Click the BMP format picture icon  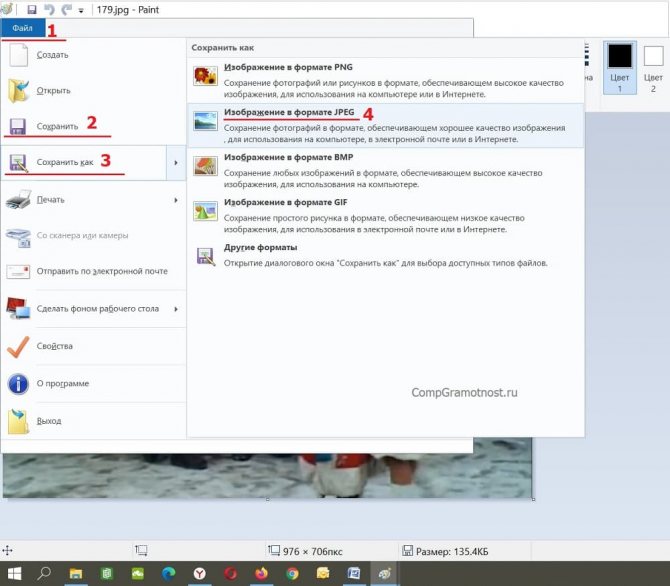(x=206, y=166)
